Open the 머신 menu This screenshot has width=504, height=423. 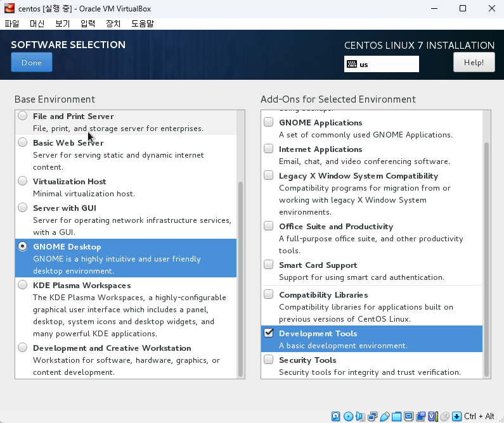[x=37, y=23]
